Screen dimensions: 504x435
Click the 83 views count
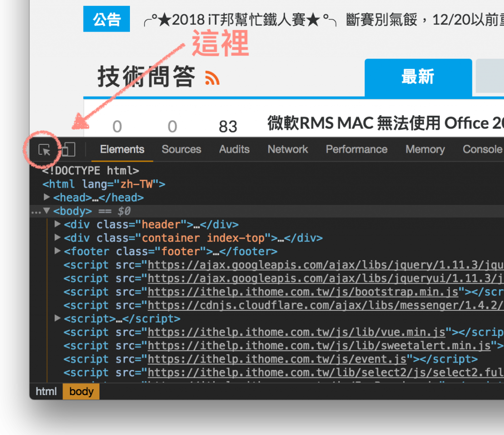point(228,127)
